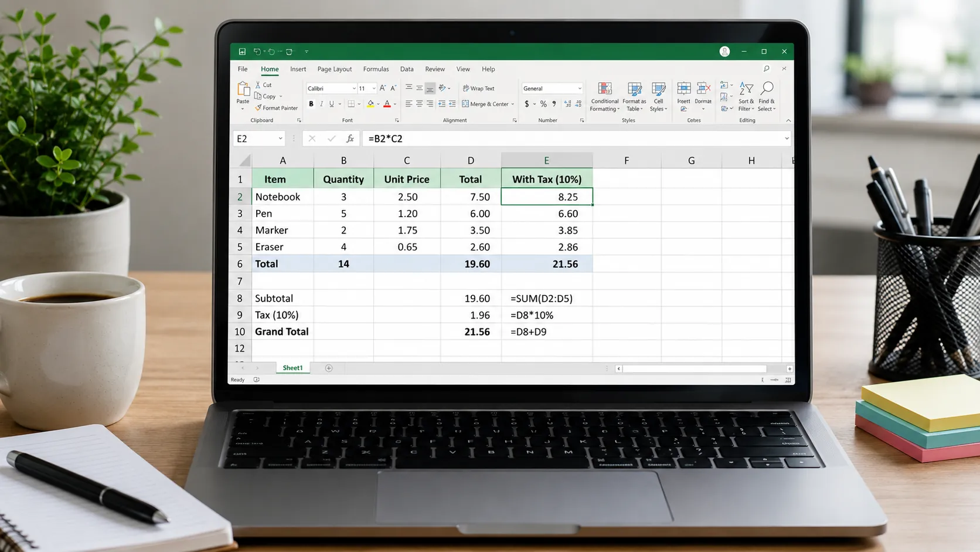The image size is (980, 552).
Task: Toggle Align Right
Action: coord(430,104)
